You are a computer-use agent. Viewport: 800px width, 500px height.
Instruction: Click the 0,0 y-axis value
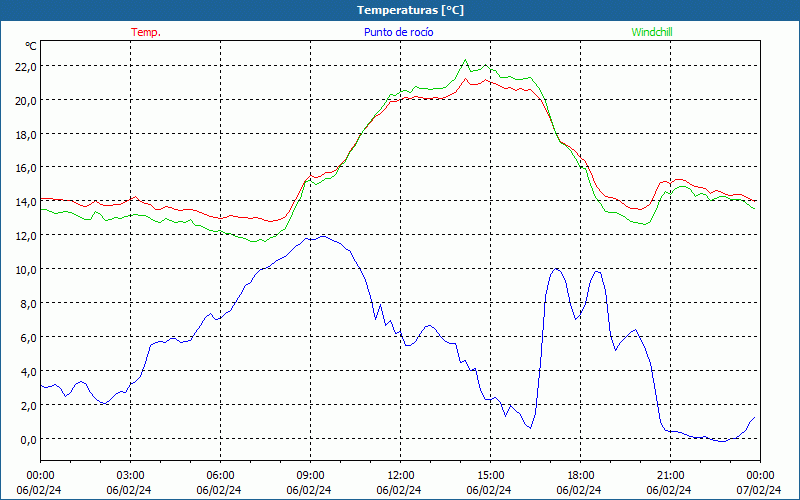click(x=25, y=439)
